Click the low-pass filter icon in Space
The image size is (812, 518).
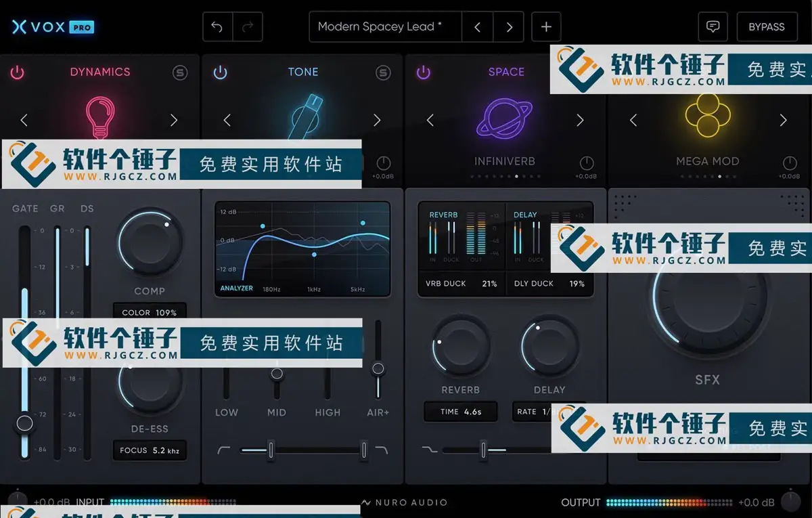point(429,450)
